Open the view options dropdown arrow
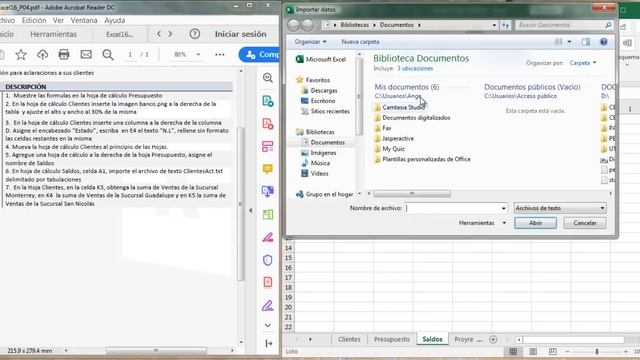The height and width of the screenshot is (360, 640). pos(569,42)
